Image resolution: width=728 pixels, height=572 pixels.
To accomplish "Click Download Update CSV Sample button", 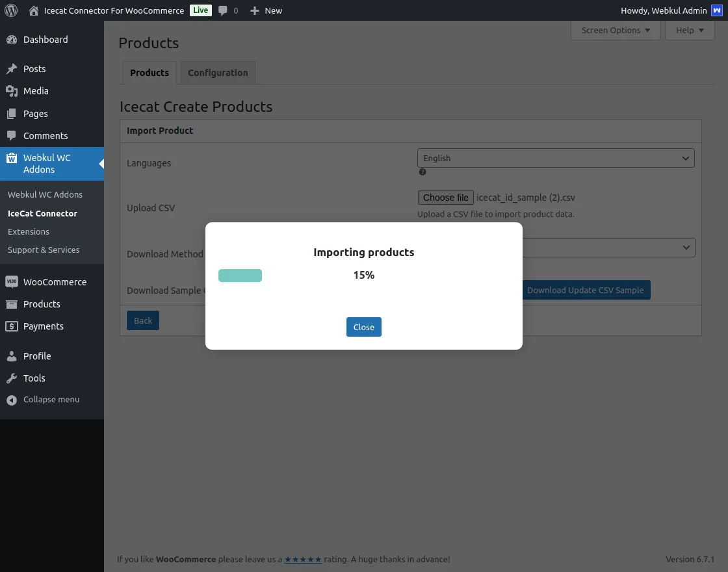I will pos(585,290).
